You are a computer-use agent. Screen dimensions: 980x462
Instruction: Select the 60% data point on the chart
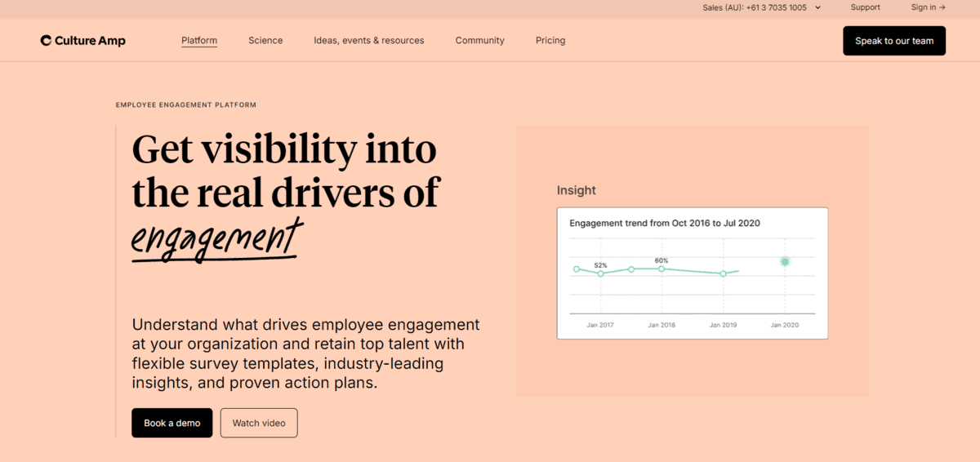point(661,269)
